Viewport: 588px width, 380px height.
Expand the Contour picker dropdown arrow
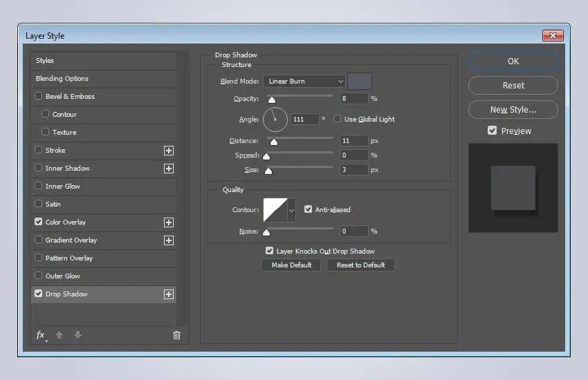(x=291, y=210)
